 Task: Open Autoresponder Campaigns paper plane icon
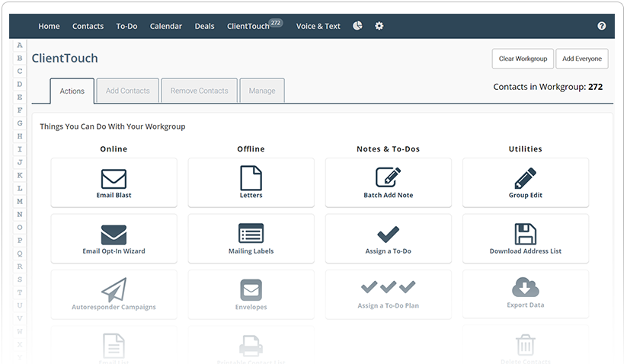114,290
